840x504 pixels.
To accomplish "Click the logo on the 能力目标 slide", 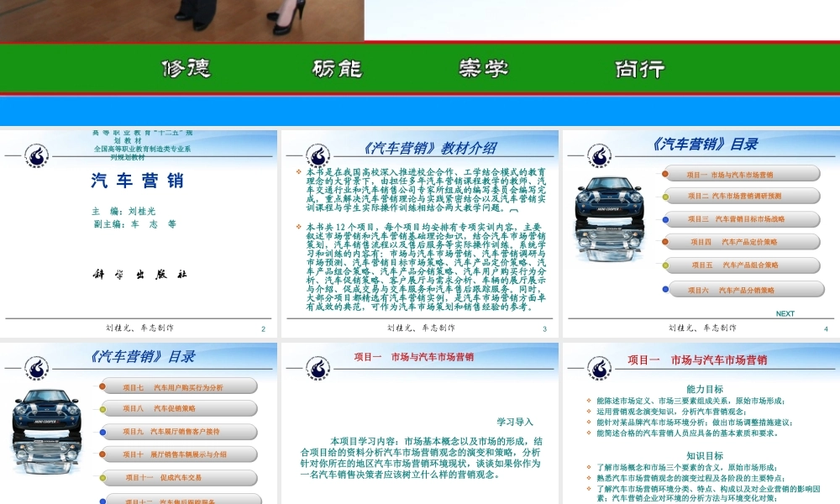I will [599, 369].
